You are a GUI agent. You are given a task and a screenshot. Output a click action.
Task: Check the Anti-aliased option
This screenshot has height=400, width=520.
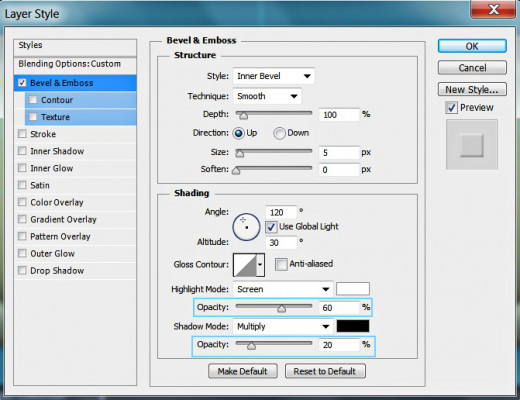(281, 264)
